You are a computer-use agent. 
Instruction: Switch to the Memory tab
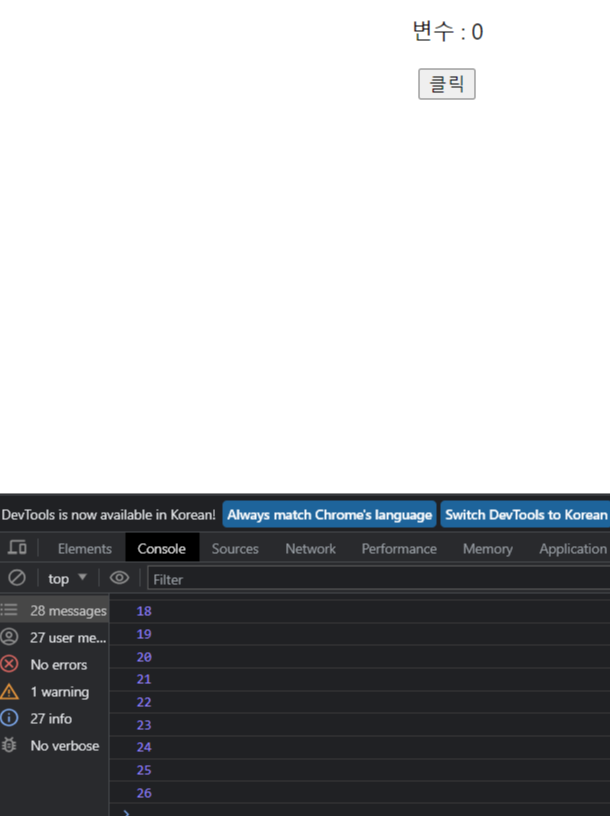[488, 549]
